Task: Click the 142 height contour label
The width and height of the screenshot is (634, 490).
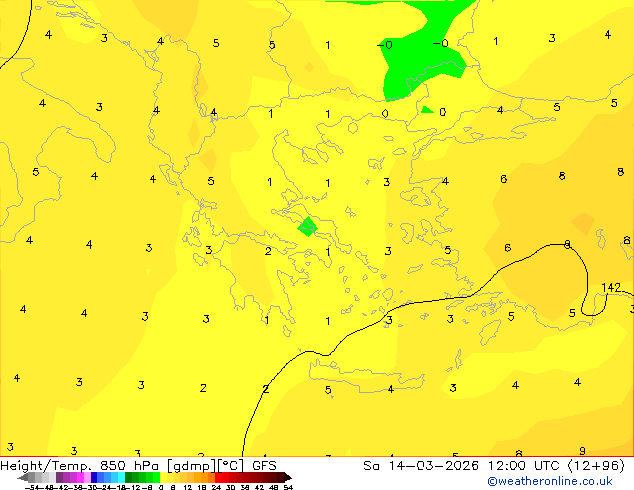Action: 611,287
